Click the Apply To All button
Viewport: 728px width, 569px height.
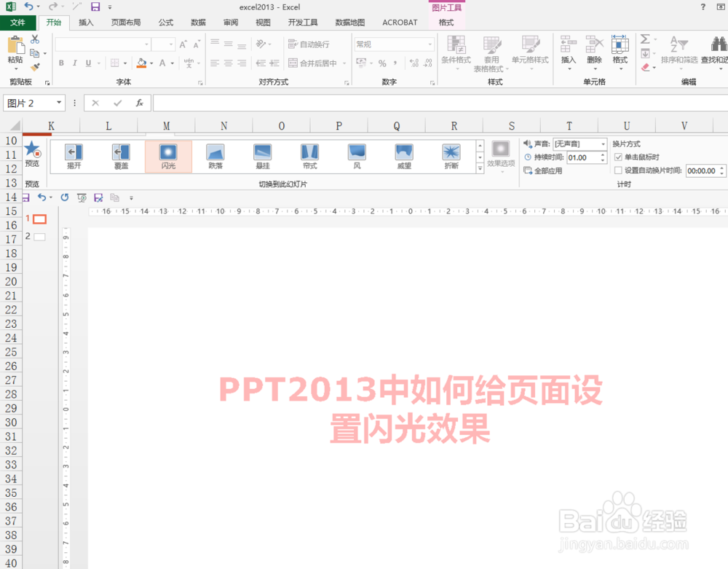[543, 171]
